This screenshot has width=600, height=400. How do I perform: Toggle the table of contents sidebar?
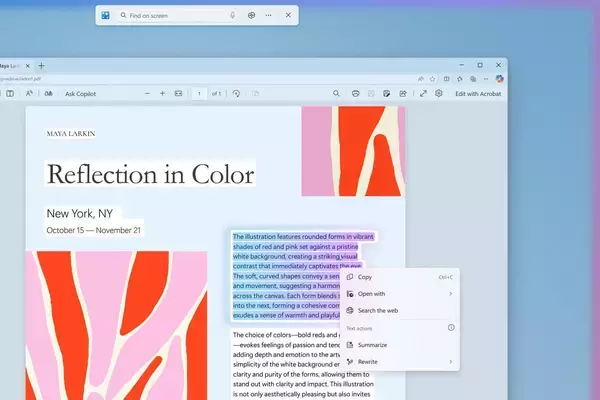(x=10, y=93)
